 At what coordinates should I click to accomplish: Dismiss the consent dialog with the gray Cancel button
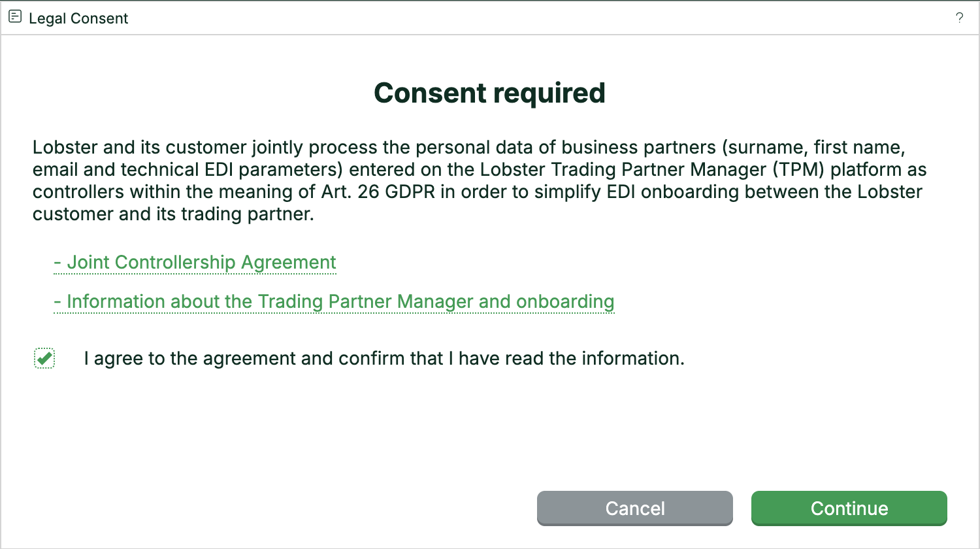(635, 508)
